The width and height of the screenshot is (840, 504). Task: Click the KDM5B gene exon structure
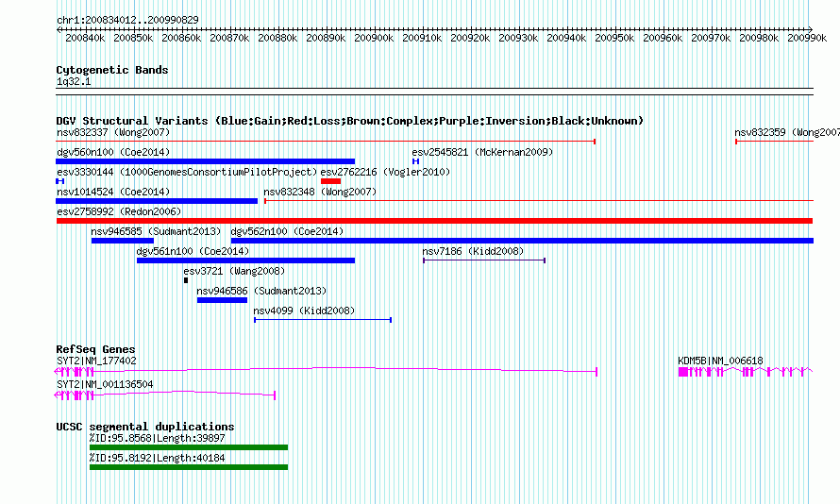[746, 372]
